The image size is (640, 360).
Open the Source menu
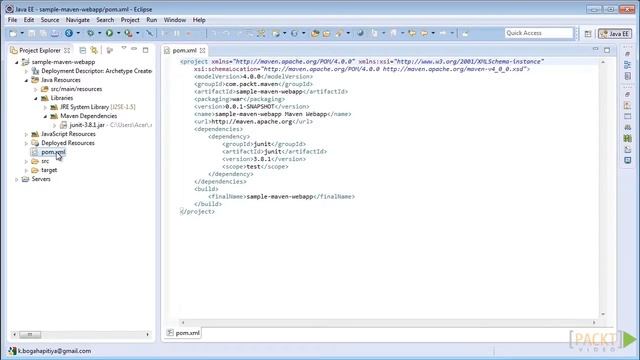50,20
